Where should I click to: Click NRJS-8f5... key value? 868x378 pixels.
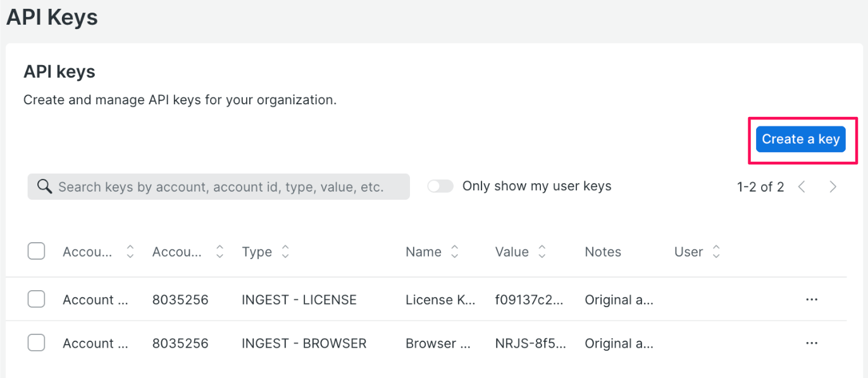tap(531, 343)
